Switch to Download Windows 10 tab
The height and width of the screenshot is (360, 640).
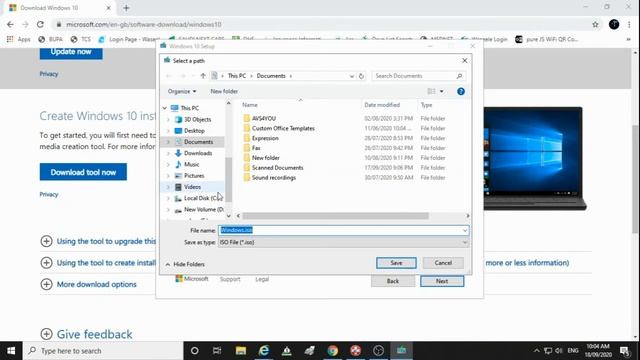coord(60,8)
